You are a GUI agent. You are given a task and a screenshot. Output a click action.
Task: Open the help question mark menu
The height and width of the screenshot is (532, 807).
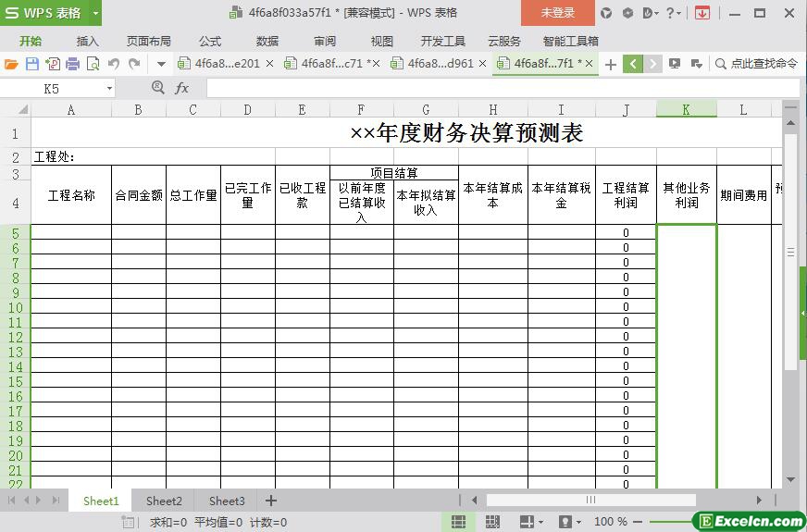click(673, 13)
